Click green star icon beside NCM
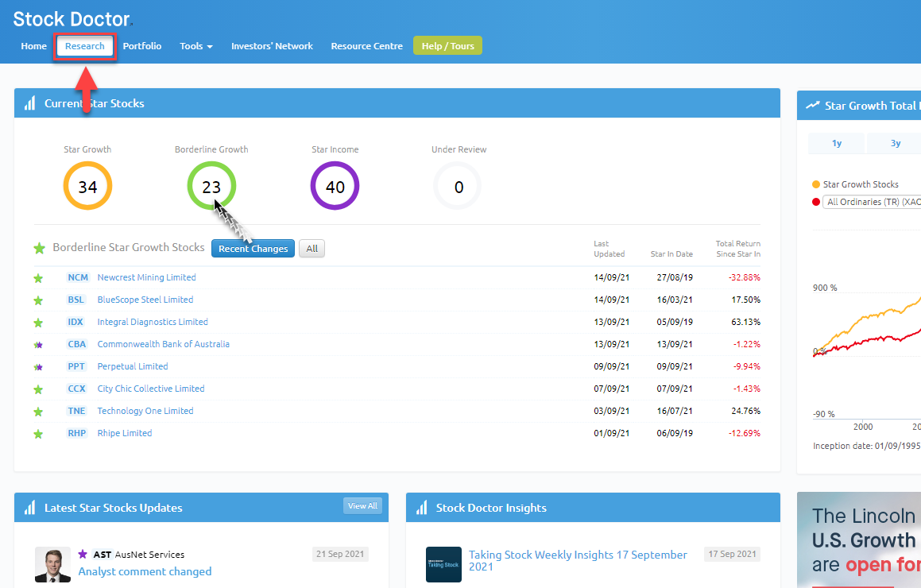Viewport: 921px width, 588px height. (x=38, y=278)
